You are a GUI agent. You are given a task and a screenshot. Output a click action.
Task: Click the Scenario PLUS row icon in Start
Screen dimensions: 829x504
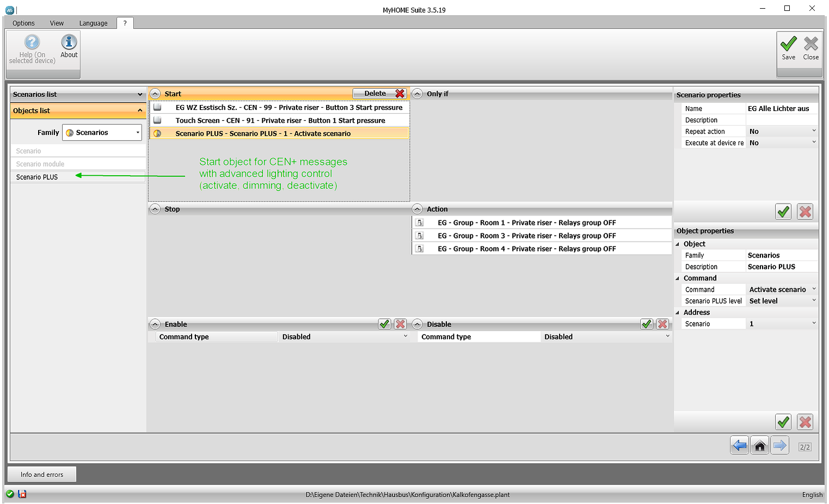click(x=157, y=133)
